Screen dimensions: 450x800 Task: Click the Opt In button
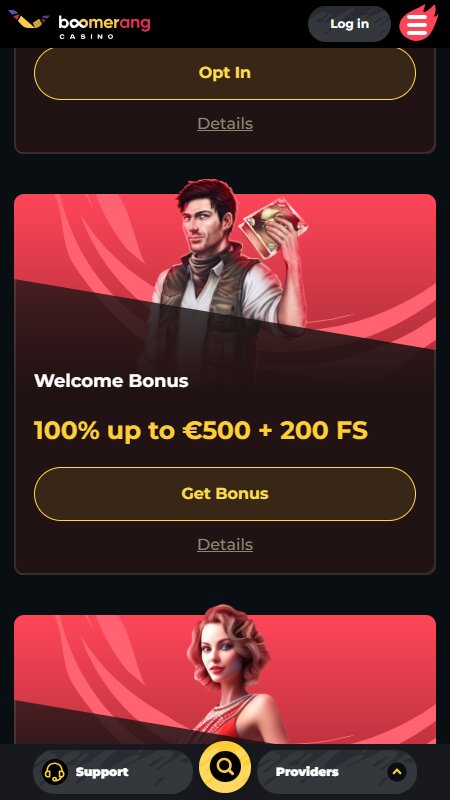point(225,72)
